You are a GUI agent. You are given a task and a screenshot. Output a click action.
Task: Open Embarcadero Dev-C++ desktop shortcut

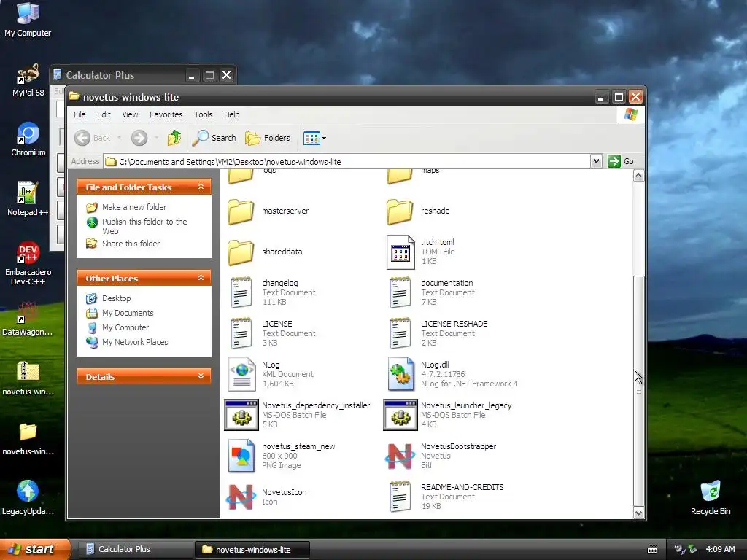coord(28,262)
